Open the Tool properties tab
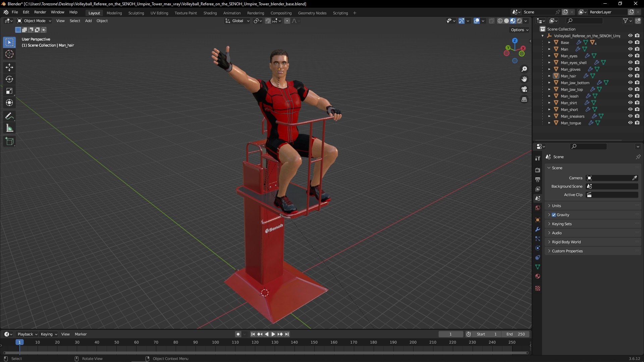644x362 pixels. (538, 158)
